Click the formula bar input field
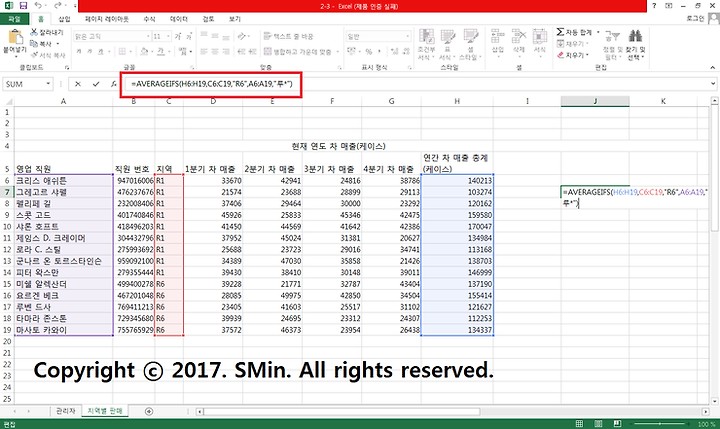The height and width of the screenshot is (429, 720). click(416, 84)
